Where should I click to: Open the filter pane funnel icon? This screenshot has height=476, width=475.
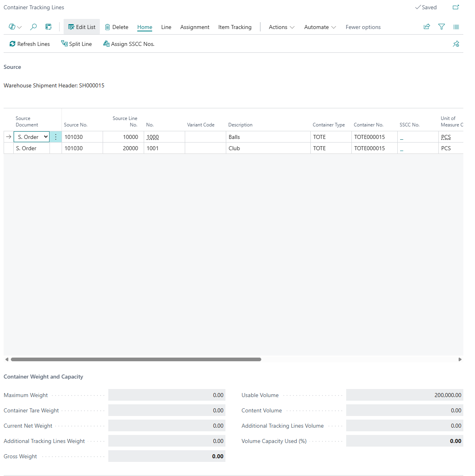442,27
